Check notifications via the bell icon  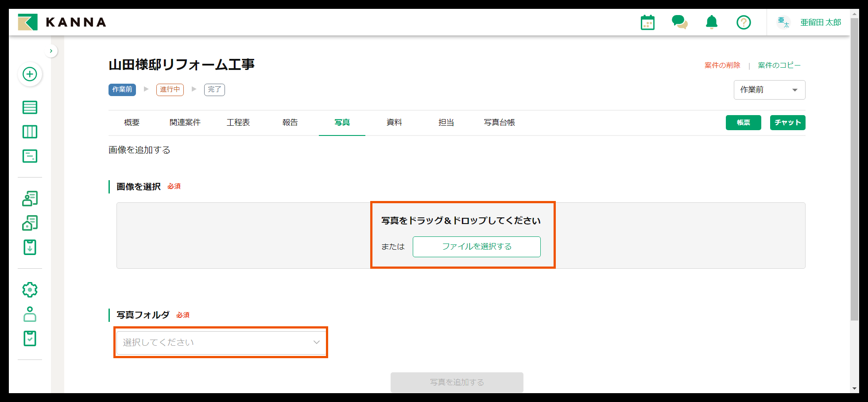point(711,22)
